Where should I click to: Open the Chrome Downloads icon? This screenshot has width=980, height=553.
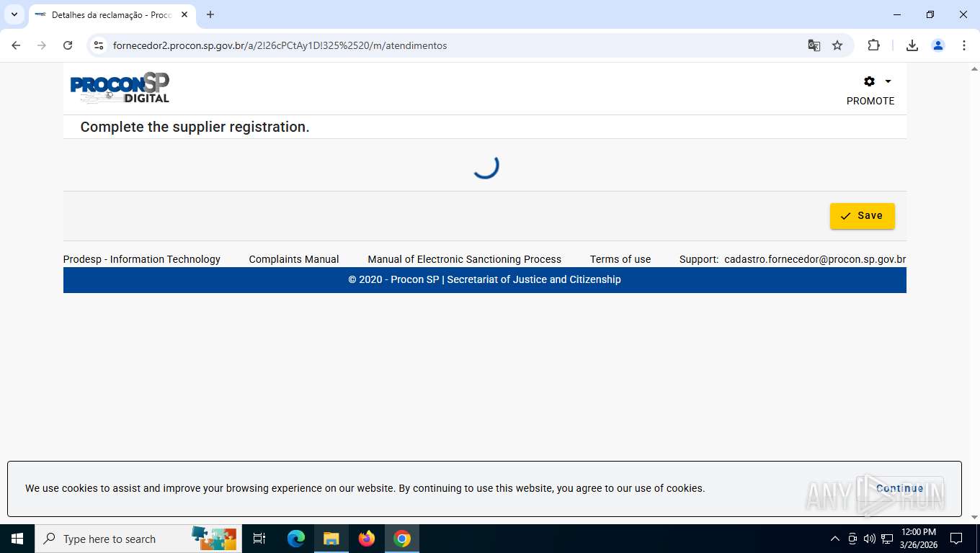point(912,45)
